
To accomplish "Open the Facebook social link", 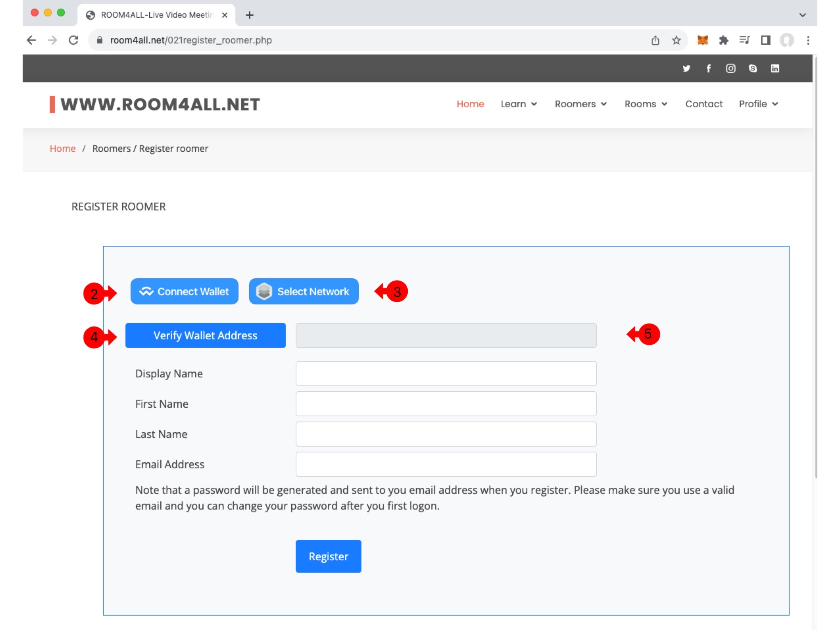I will coord(708,68).
